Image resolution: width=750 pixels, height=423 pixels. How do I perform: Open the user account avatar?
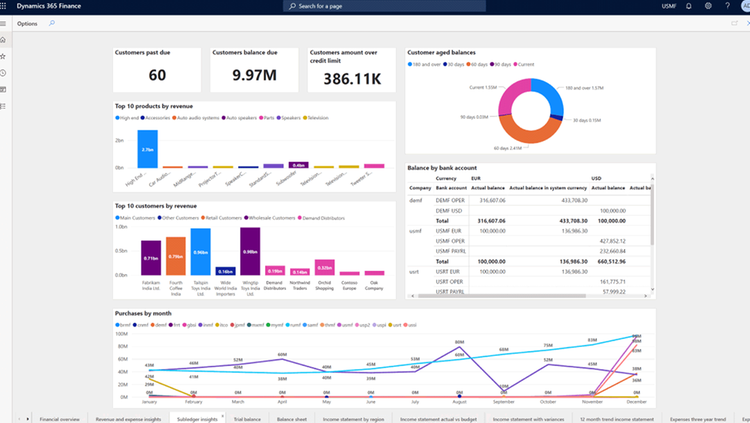(x=746, y=6)
